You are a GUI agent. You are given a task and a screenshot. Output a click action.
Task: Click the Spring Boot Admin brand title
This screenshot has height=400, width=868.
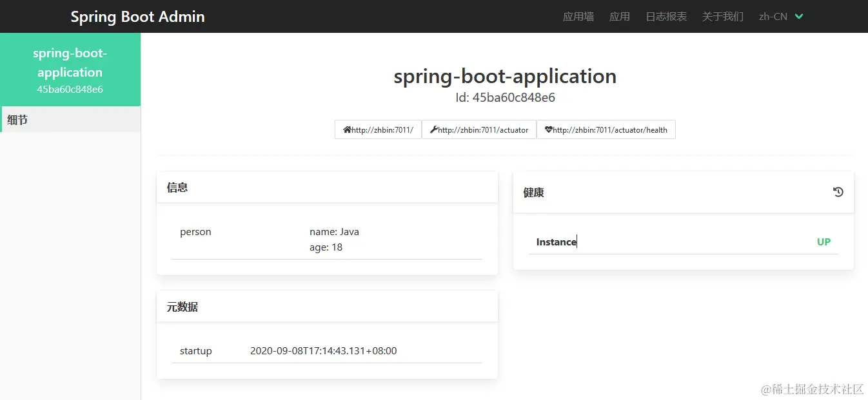137,17
